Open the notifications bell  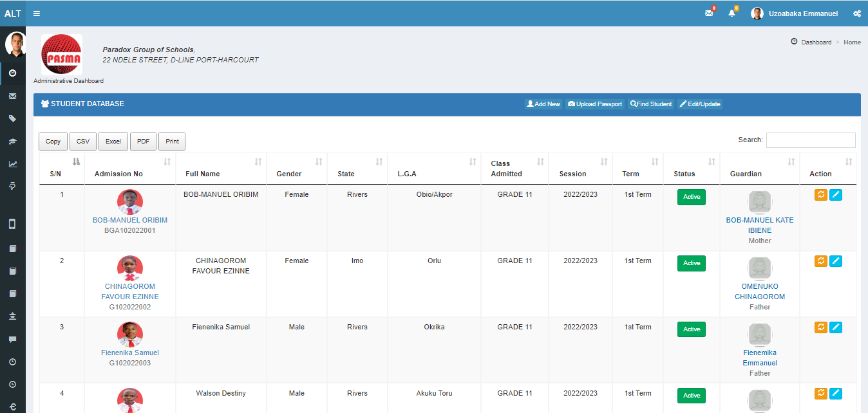pyautogui.click(x=731, y=14)
